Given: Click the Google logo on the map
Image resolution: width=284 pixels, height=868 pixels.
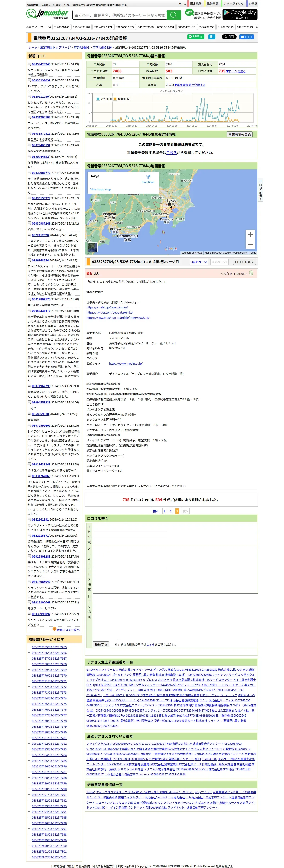Looking at the screenshot, I should click(171, 248).
